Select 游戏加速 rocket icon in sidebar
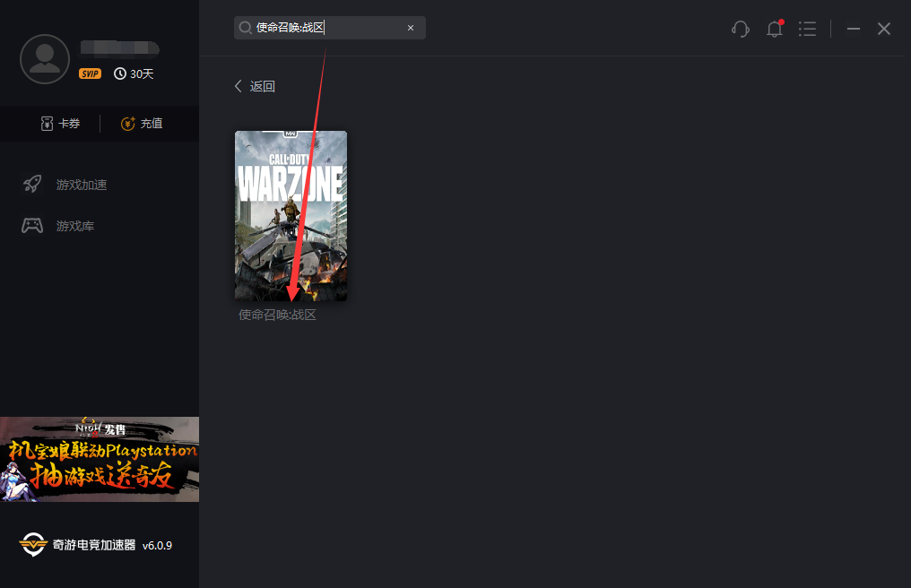The height and width of the screenshot is (588, 911). click(32, 184)
